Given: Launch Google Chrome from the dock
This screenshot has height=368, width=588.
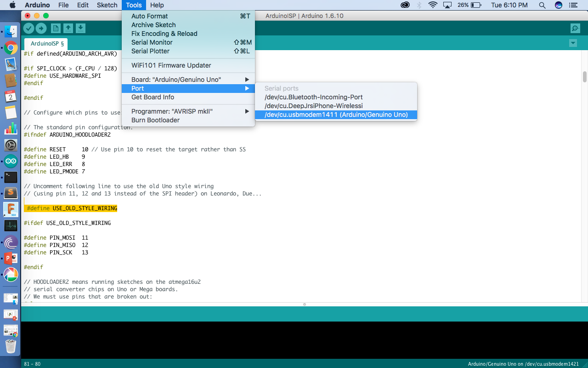Looking at the screenshot, I should [x=11, y=47].
